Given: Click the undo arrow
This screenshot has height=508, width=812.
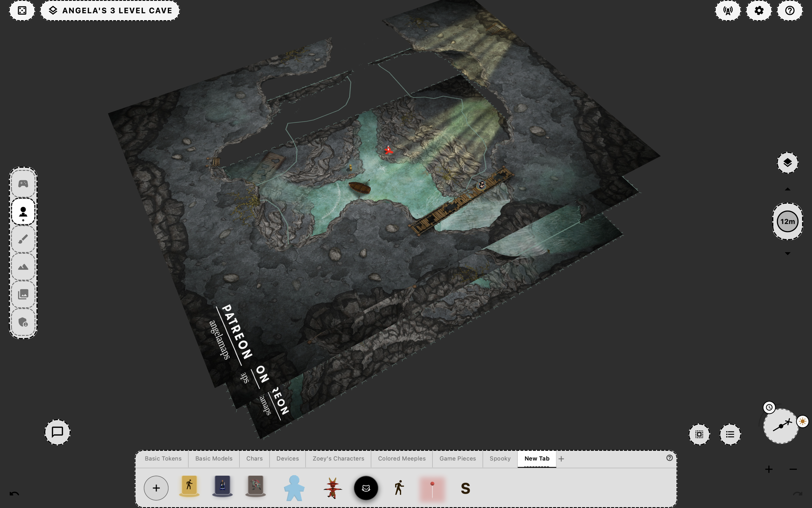Looking at the screenshot, I should click(14, 494).
